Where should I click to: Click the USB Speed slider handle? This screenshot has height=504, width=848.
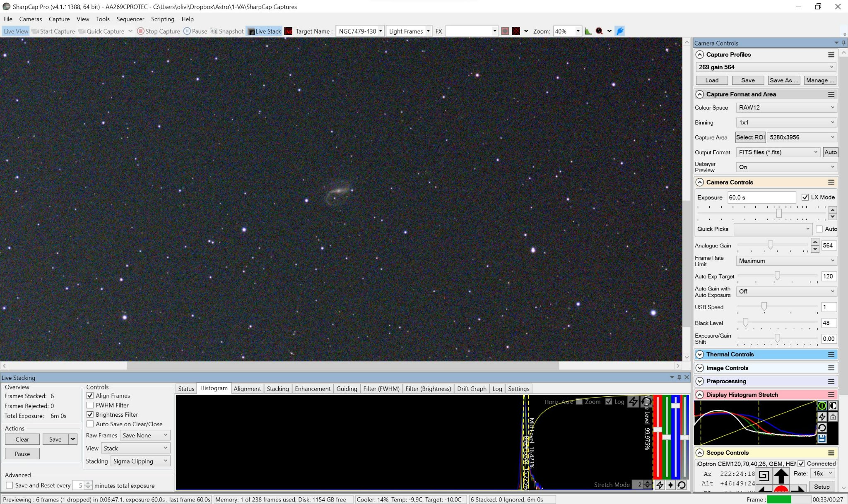[764, 306]
